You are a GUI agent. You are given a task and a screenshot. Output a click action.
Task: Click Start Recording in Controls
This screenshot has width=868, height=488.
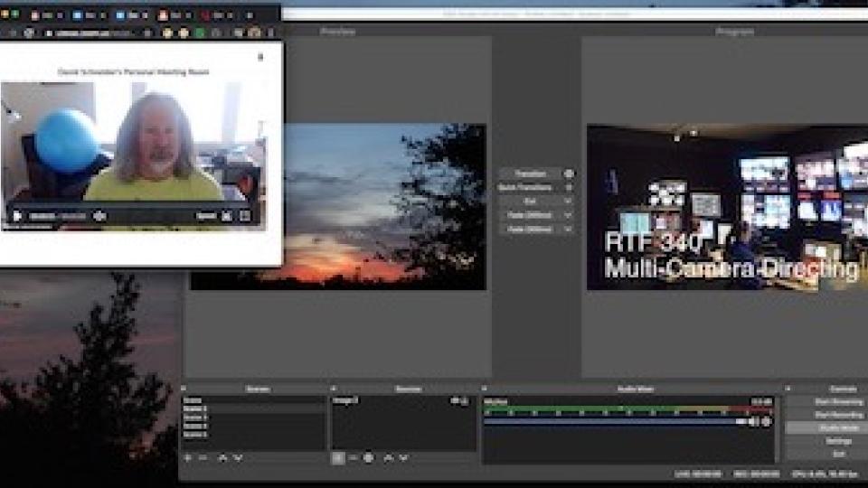coord(839,415)
